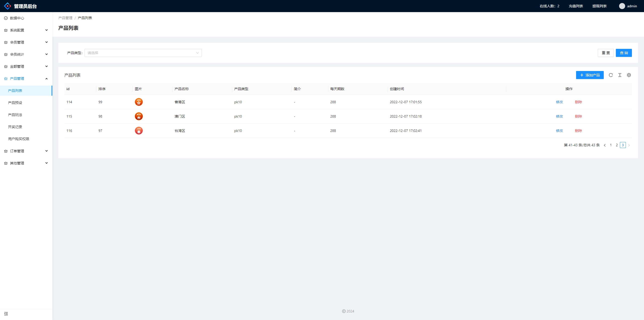Open the 产品类型 dropdown
This screenshot has width=644, height=320.
coord(143,53)
